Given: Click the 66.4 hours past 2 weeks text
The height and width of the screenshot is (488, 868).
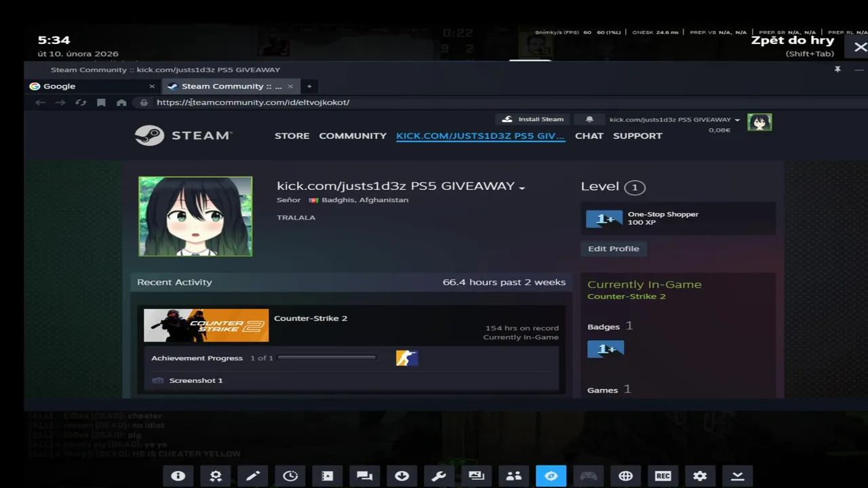Looking at the screenshot, I should point(504,282).
